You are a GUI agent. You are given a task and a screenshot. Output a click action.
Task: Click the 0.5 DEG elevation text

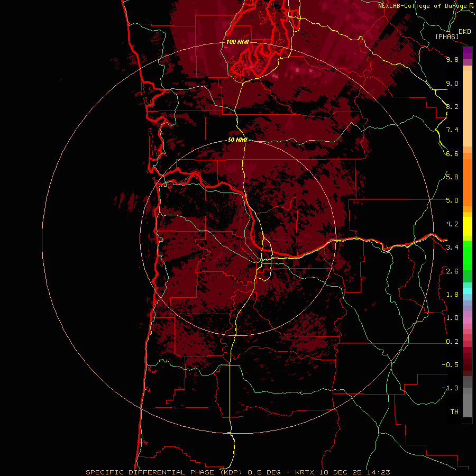264,472
